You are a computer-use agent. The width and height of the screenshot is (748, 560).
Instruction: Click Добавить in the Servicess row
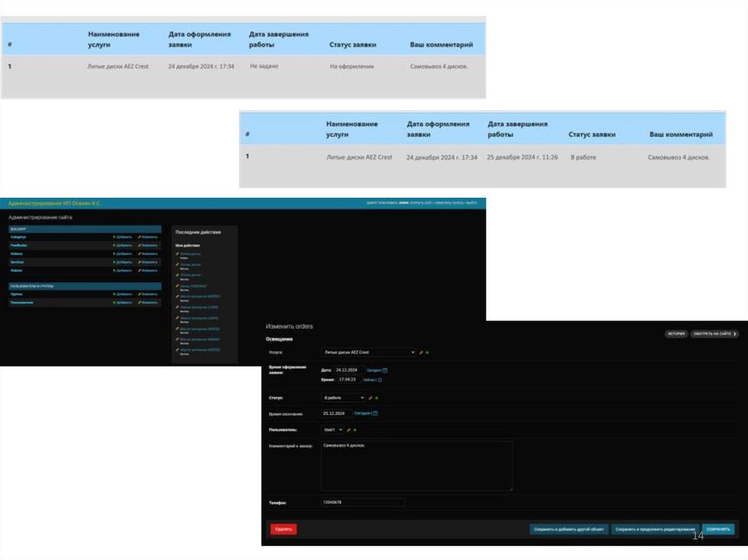[123, 262]
